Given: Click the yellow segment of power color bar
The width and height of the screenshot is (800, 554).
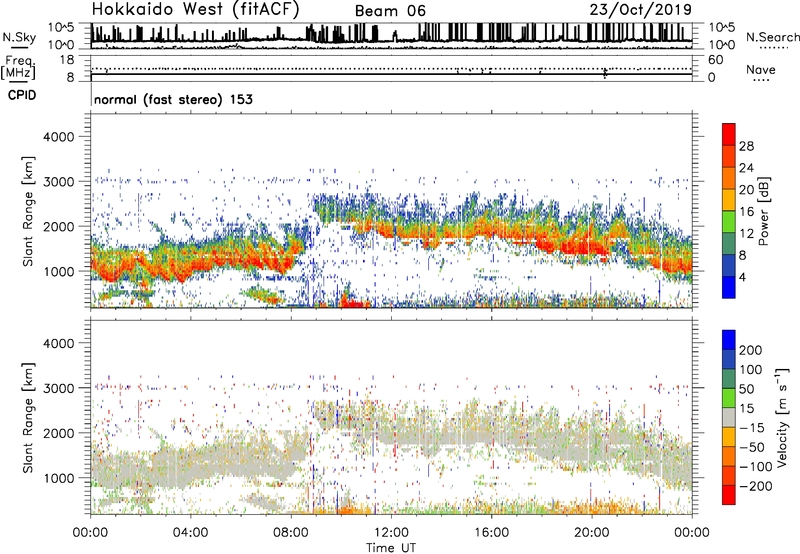Looking at the screenshot, I should [729, 199].
